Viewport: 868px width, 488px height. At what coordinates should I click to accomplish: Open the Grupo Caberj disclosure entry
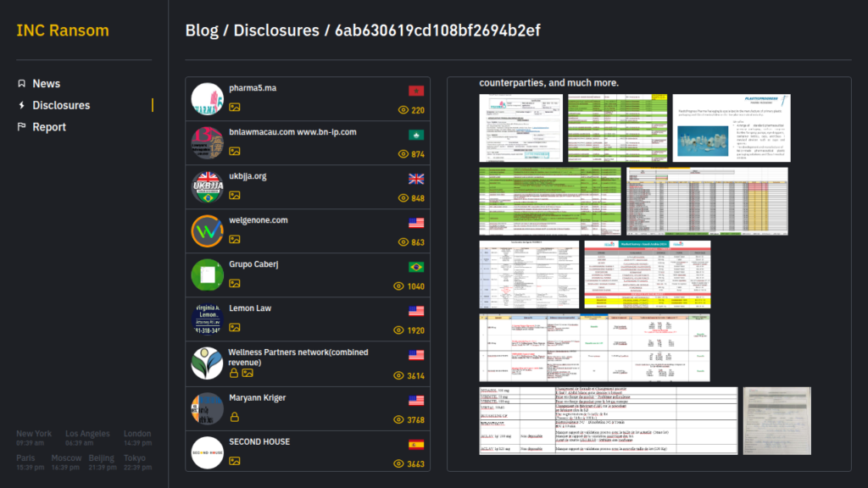(308, 275)
